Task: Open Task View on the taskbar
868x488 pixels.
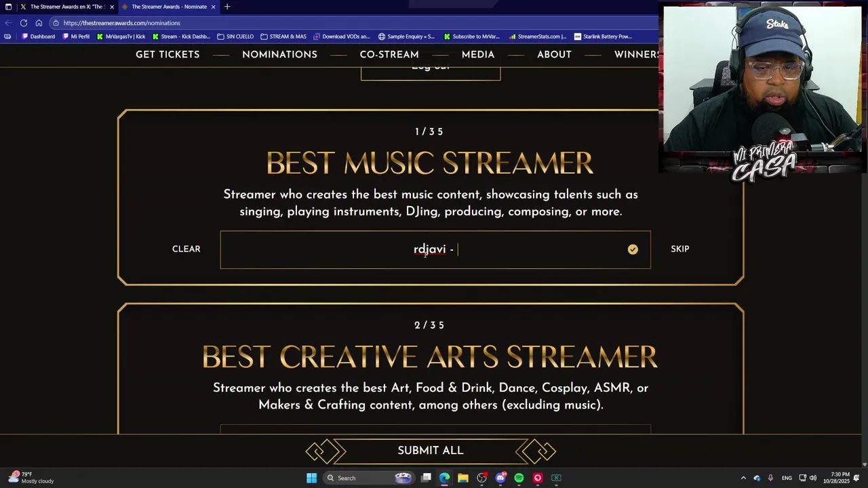Action: coord(426,478)
